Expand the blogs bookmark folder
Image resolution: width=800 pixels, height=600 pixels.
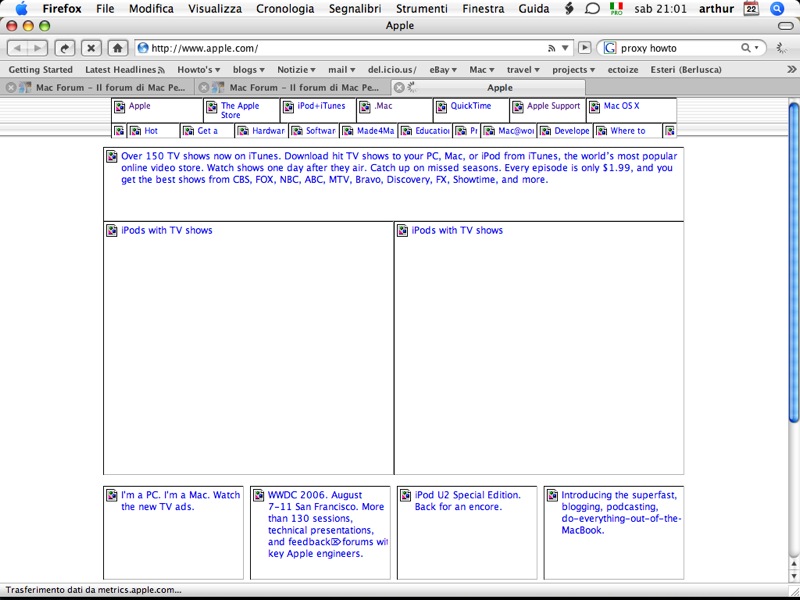pos(248,70)
